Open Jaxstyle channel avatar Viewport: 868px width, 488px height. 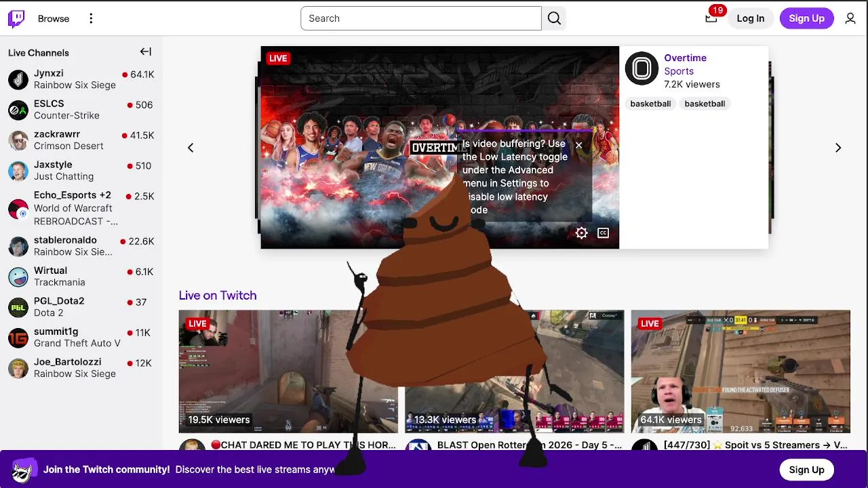pyautogui.click(x=18, y=171)
